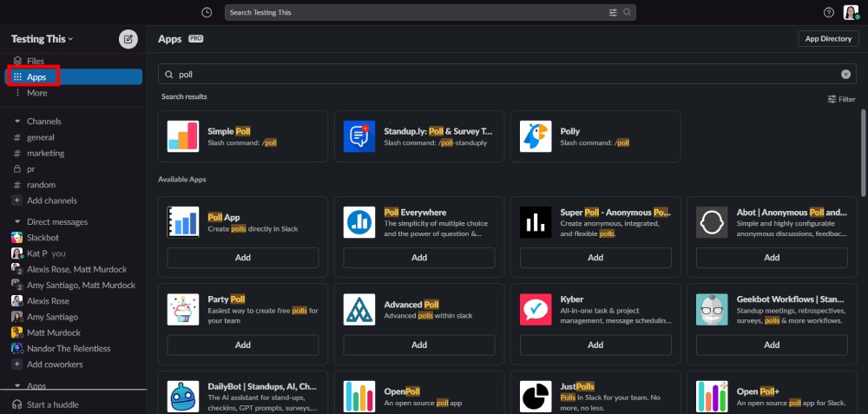868x414 pixels.
Task: Open the Standup.ly app icon
Action: [359, 136]
